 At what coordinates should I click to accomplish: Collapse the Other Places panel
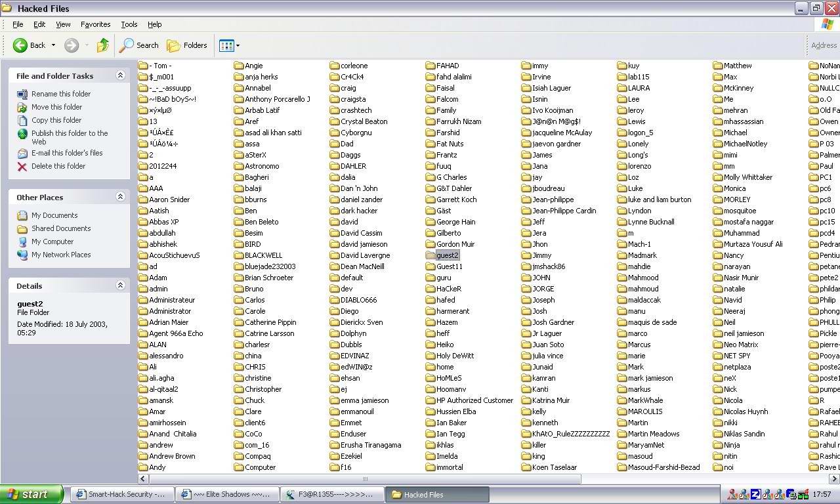click(x=120, y=197)
